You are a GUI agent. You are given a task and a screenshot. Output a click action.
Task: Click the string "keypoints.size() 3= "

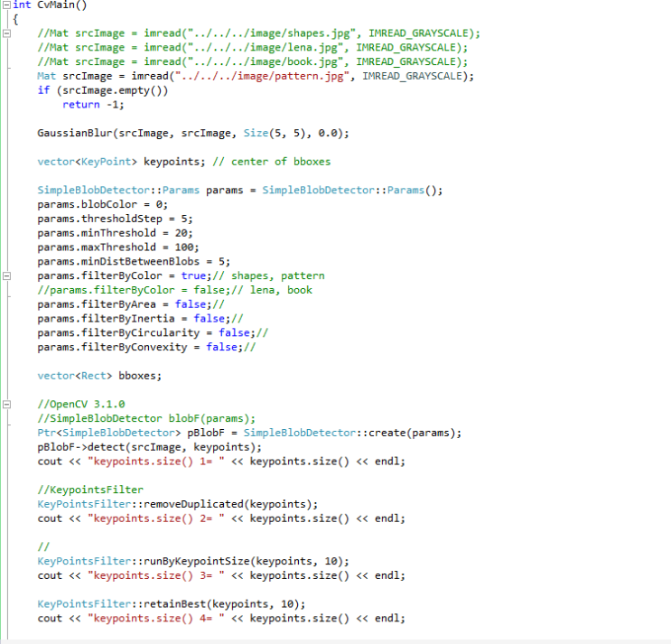[x=155, y=575]
